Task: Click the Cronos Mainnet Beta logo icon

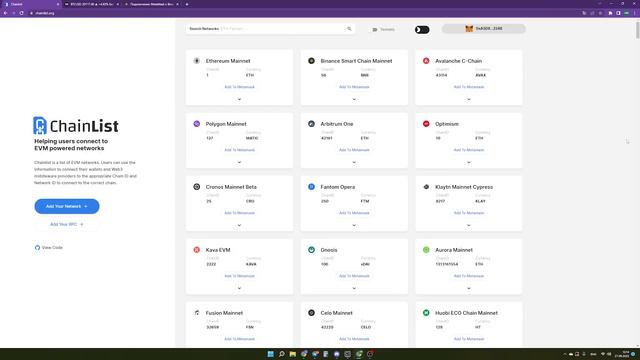Action: 197,187
